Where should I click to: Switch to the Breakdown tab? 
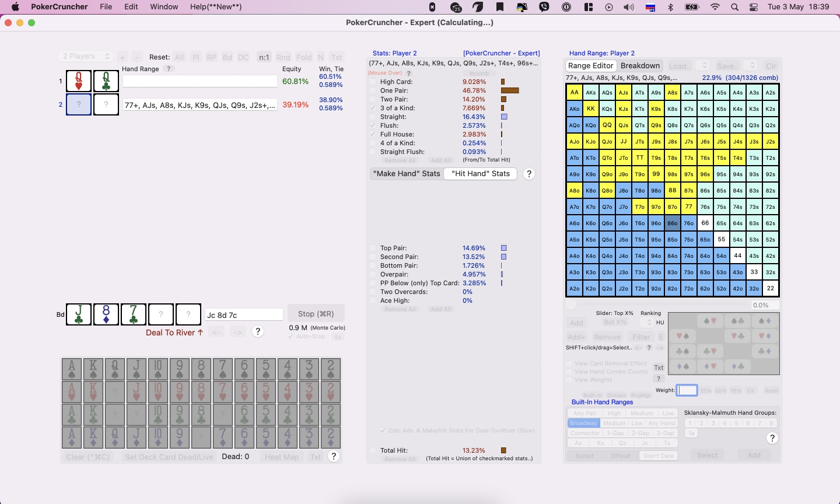(x=640, y=66)
